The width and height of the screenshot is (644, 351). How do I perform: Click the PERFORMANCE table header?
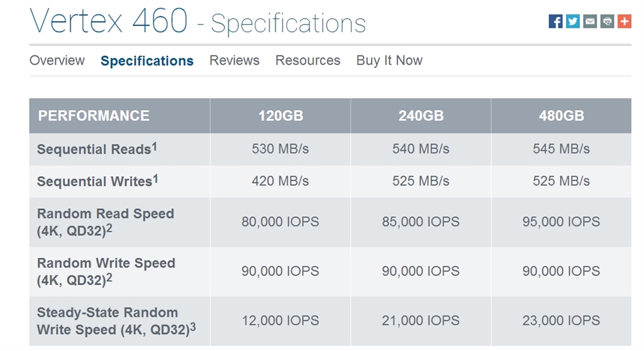[94, 116]
